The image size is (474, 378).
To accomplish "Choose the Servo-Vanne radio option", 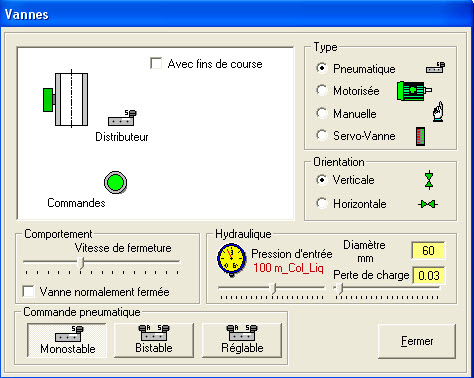I will pyautogui.click(x=322, y=135).
